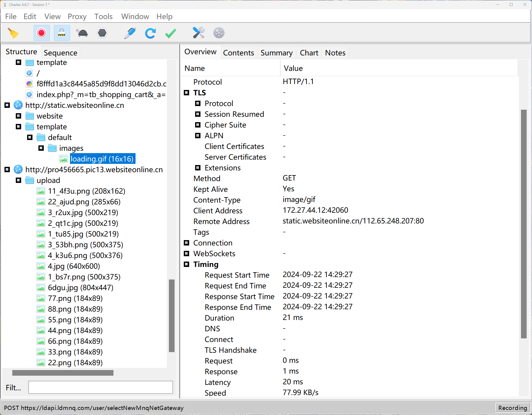Image resolution: width=532 pixels, height=415 pixels.
Task: Open the Tools wrench icon
Action: 198,33
